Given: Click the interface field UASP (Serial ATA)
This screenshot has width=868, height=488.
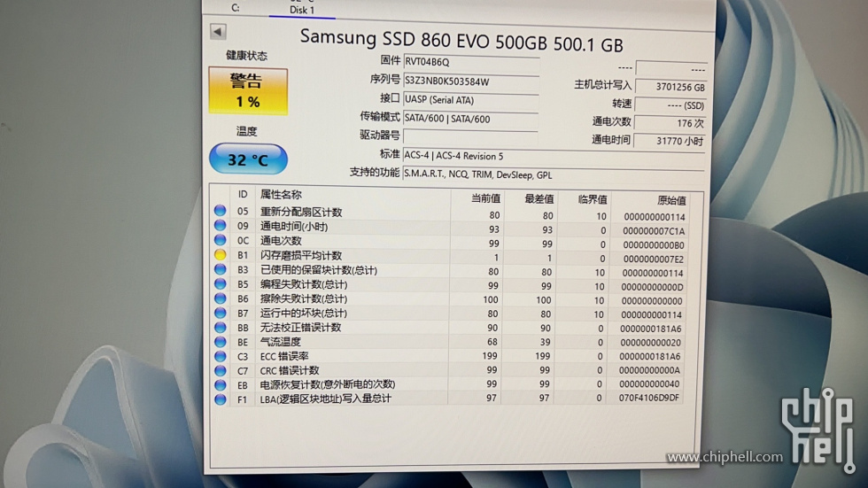Looking at the screenshot, I should [x=471, y=100].
